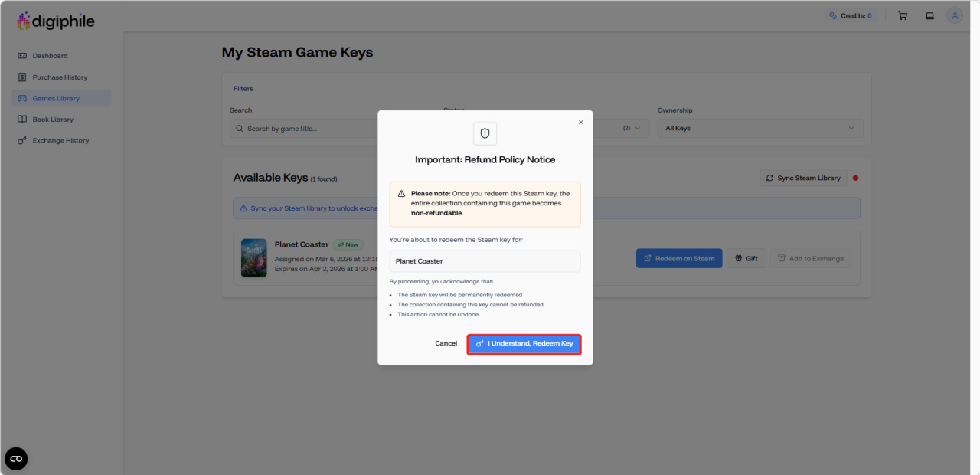980x475 pixels.
Task: Open Dashboard in the sidebar
Action: pyautogui.click(x=50, y=56)
